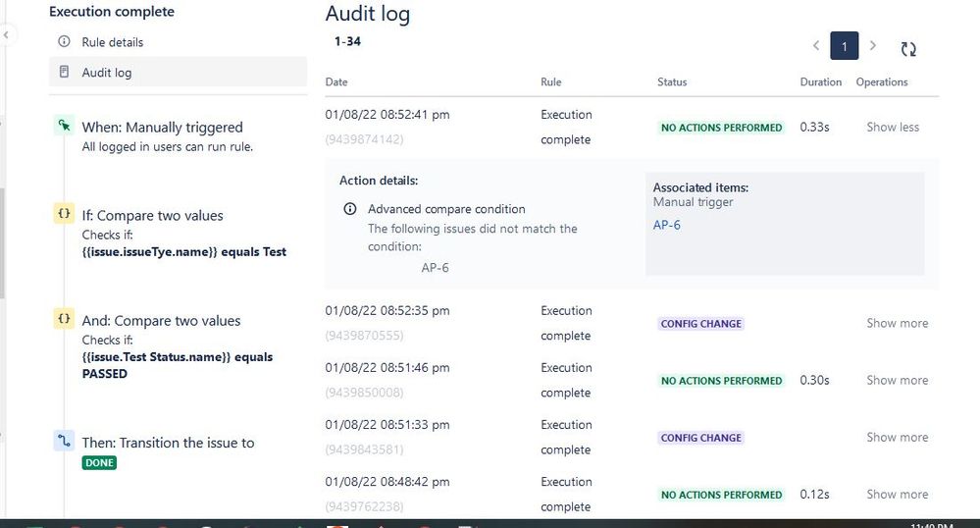Click the non-matching issue AP-6 under condition

pos(435,268)
